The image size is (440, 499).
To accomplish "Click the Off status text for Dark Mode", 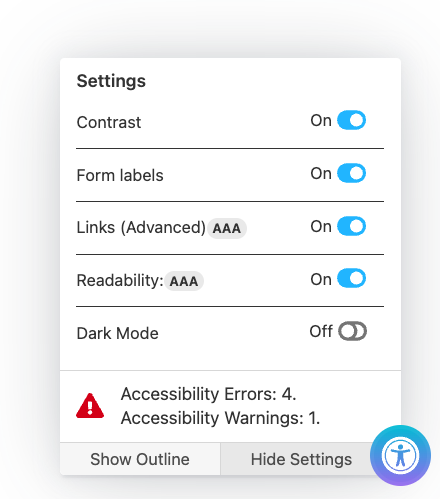I will pyautogui.click(x=321, y=331).
